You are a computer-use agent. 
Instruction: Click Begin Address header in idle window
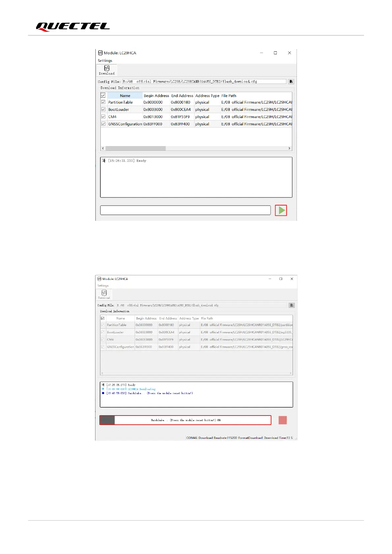point(156,96)
